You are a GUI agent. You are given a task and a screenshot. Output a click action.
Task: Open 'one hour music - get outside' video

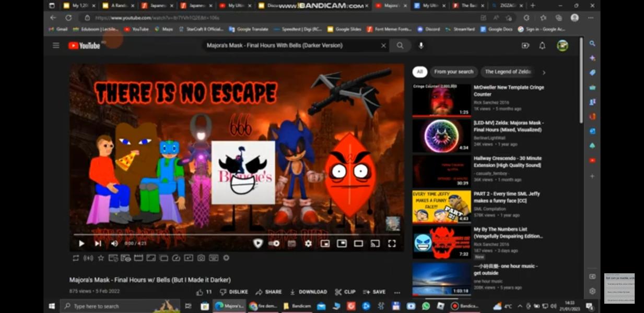coord(506,269)
